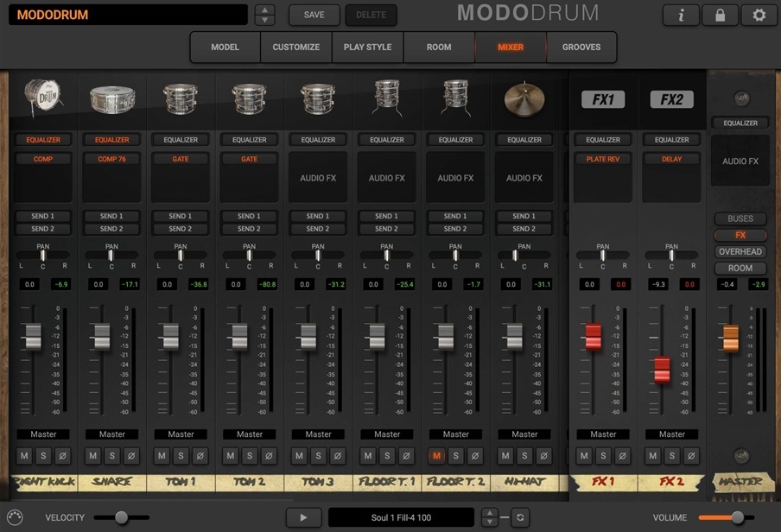Solo the Hi-Hat channel

pos(524,455)
